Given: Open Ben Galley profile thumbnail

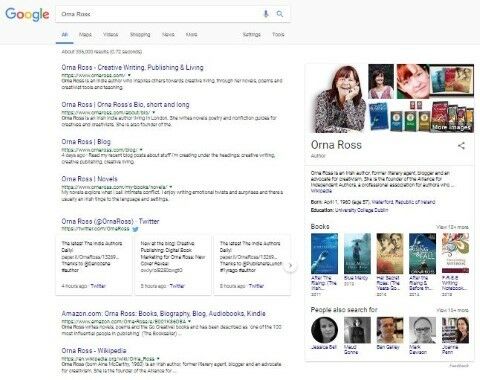Looking at the screenshot, I should click(x=390, y=330).
